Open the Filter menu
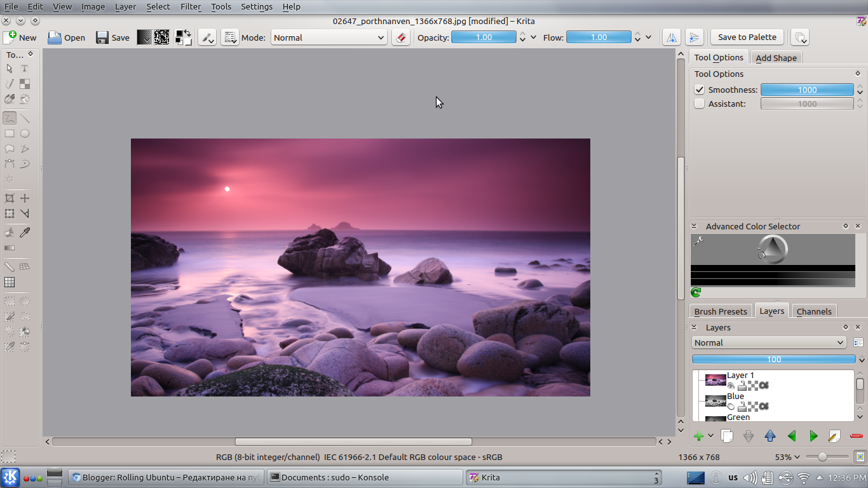Screen dimensions: 868x488 (191, 7)
